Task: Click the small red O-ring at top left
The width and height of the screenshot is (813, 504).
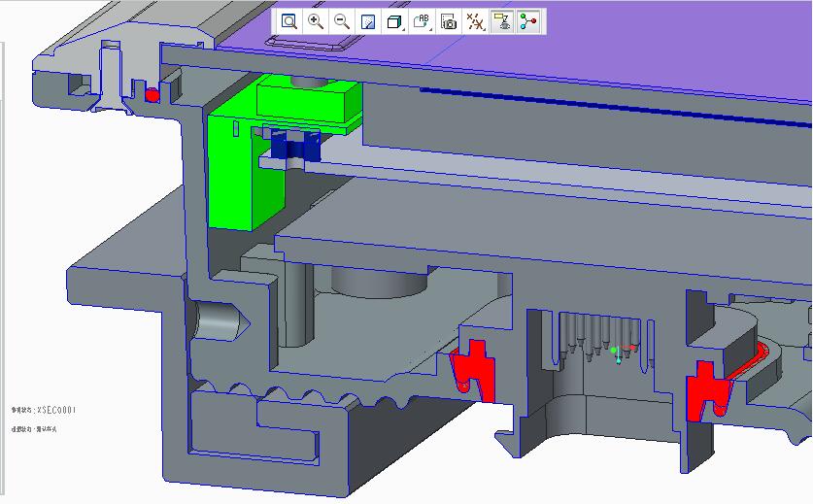Action: [152, 95]
